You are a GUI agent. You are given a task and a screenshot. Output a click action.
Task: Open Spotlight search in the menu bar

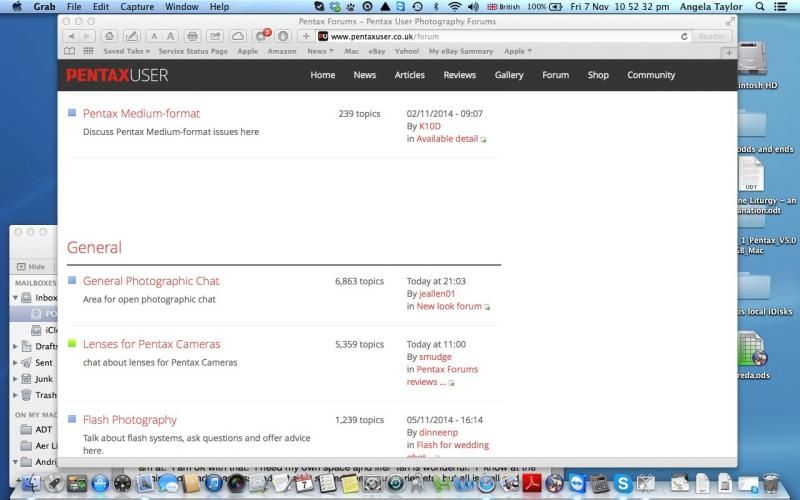coord(760,7)
